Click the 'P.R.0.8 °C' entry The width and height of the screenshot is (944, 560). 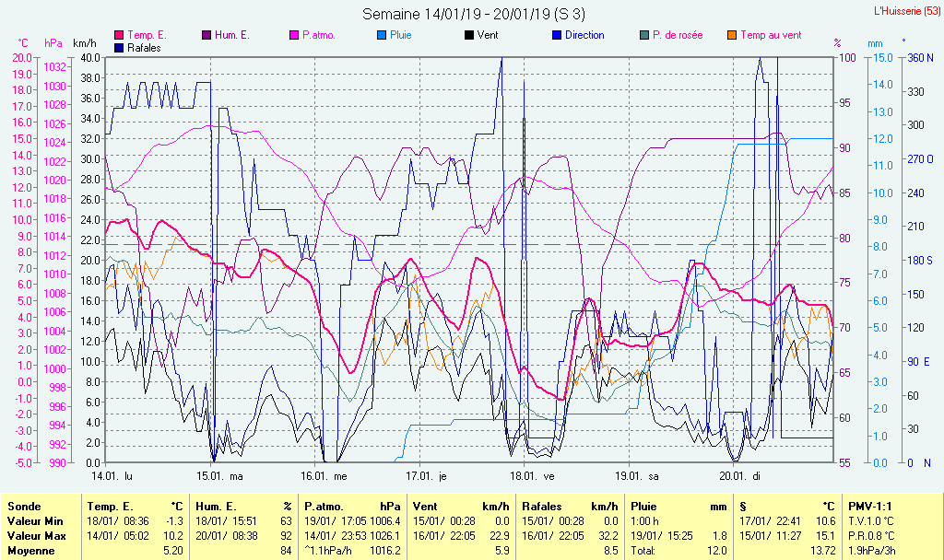[871, 536]
